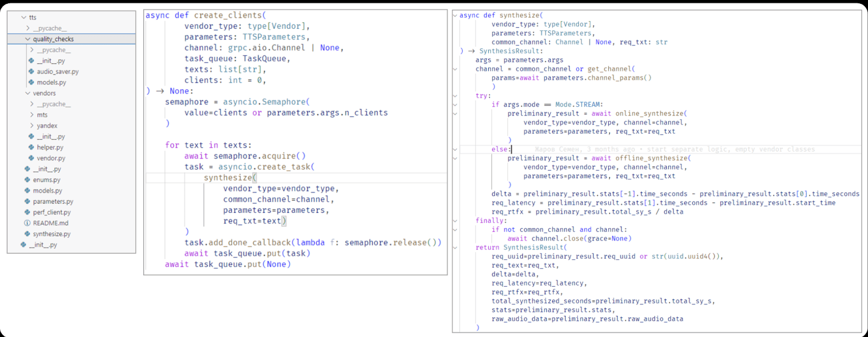Fold the finally block using gutter arrow

click(x=455, y=221)
